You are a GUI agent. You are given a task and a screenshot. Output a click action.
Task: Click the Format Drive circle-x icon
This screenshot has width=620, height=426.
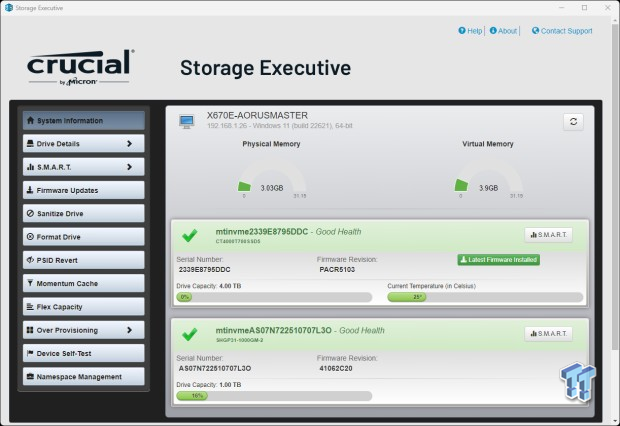pos(30,237)
